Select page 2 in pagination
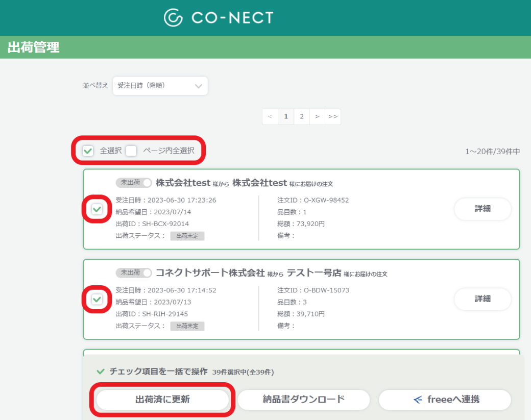Screen dimensions: 531x420 point(301,117)
